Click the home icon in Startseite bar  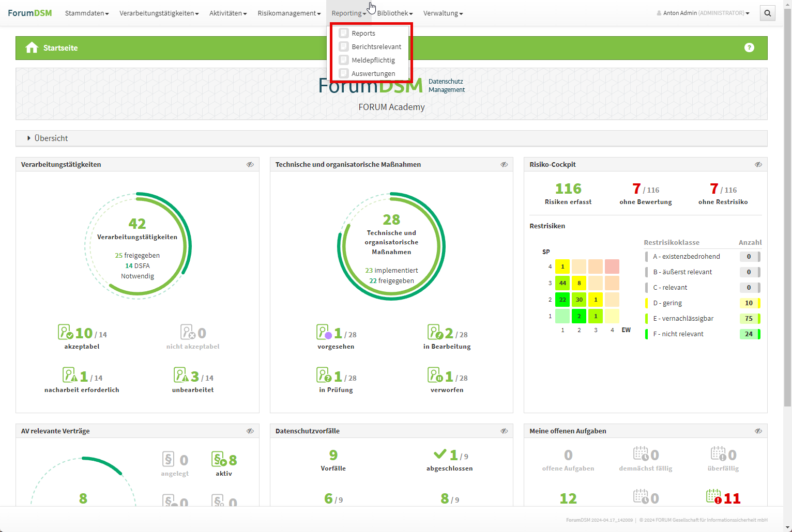(x=32, y=48)
